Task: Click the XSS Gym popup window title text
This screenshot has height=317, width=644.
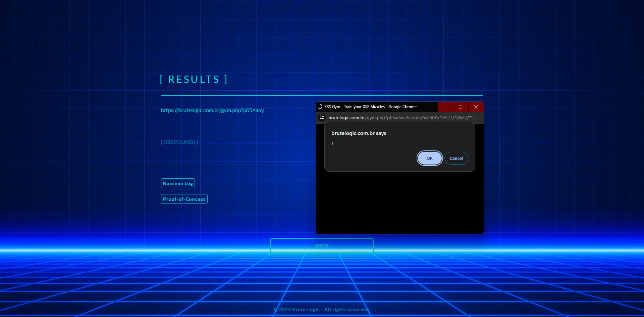Action: (370, 107)
